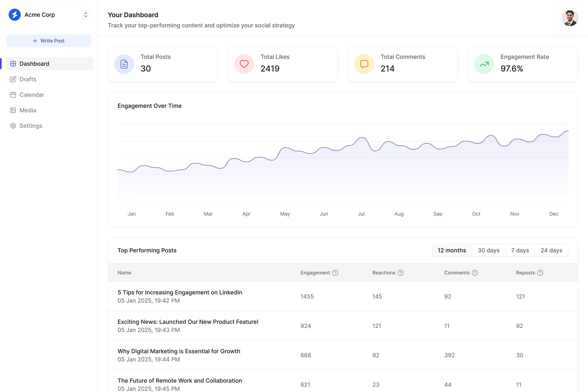Image resolution: width=588 pixels, height=392 pixels.
Task: Open the user profile avatar
Action: 570,18
